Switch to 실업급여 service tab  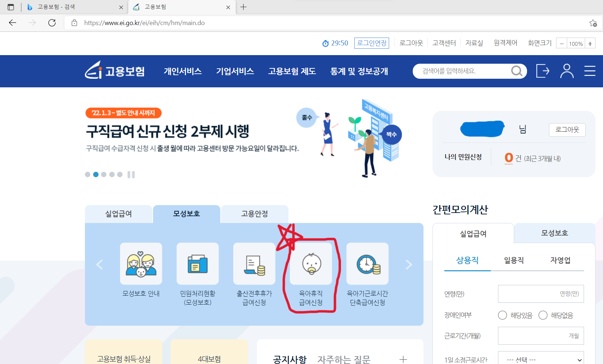pos(119,214)
